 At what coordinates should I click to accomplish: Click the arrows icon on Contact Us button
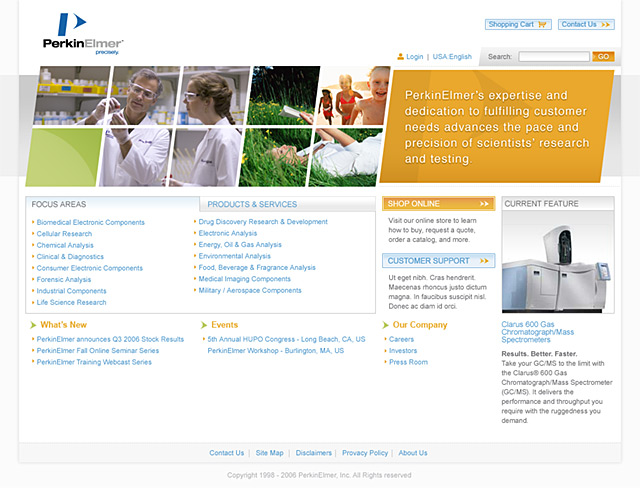[606, 24]
